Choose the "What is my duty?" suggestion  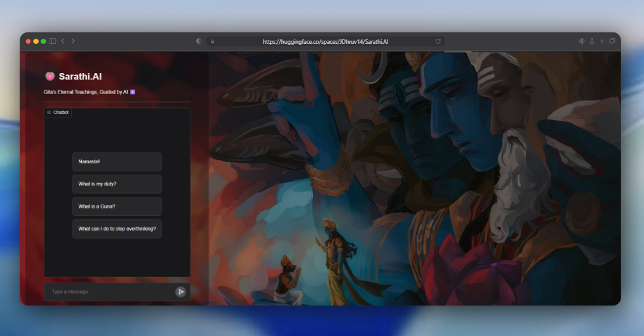117,184
